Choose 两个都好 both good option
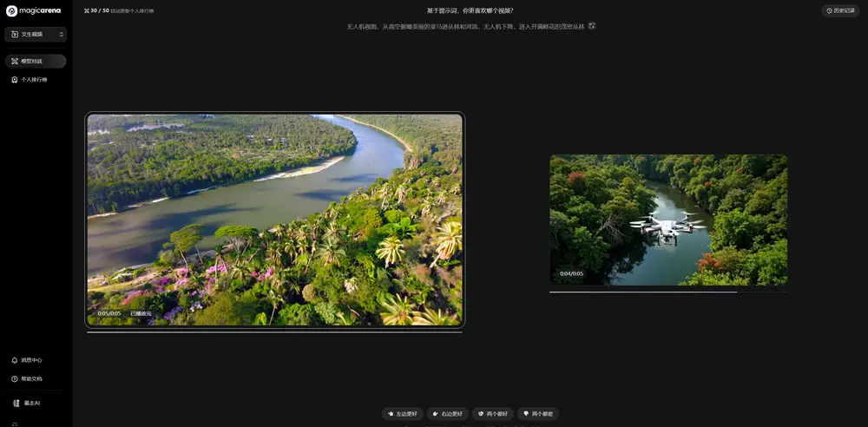This screenshot has height=427, width=868. click(x=492, y=414)
